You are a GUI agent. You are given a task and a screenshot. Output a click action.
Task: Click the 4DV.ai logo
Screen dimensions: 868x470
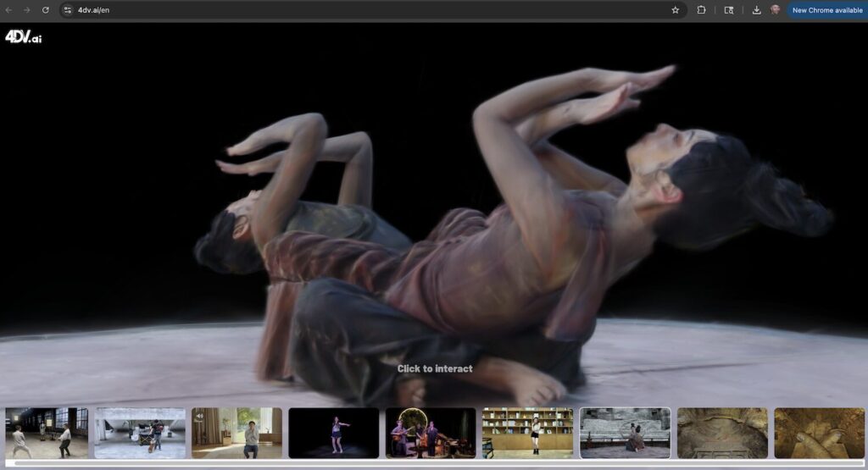tap(23, 36)
